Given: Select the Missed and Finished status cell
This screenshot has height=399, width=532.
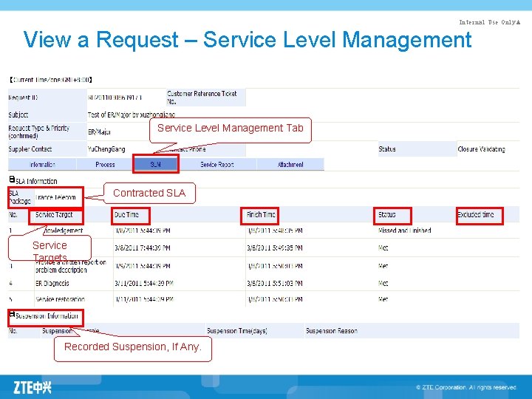Looking at the screenshot, I should [x=404, y=231].
